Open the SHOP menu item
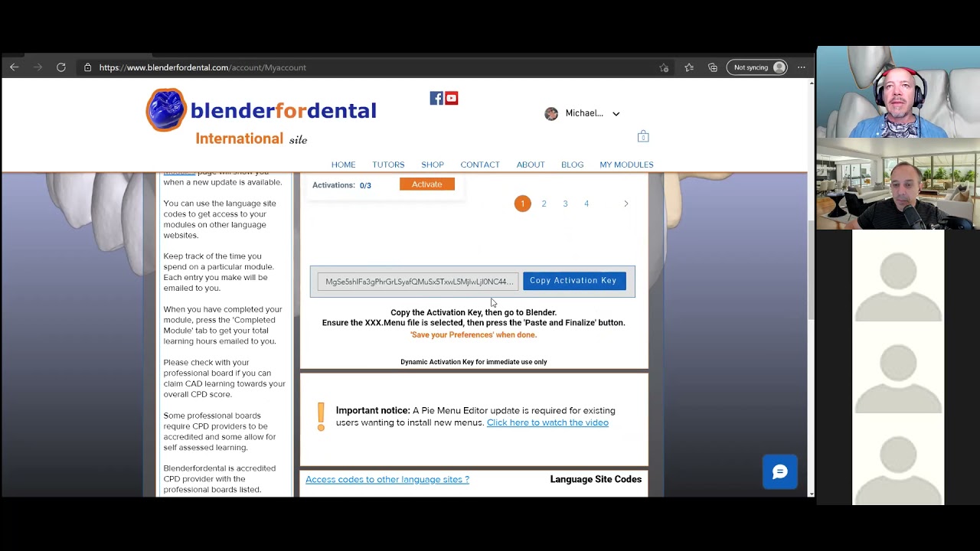The image size is (980, 551). point(433,165)
